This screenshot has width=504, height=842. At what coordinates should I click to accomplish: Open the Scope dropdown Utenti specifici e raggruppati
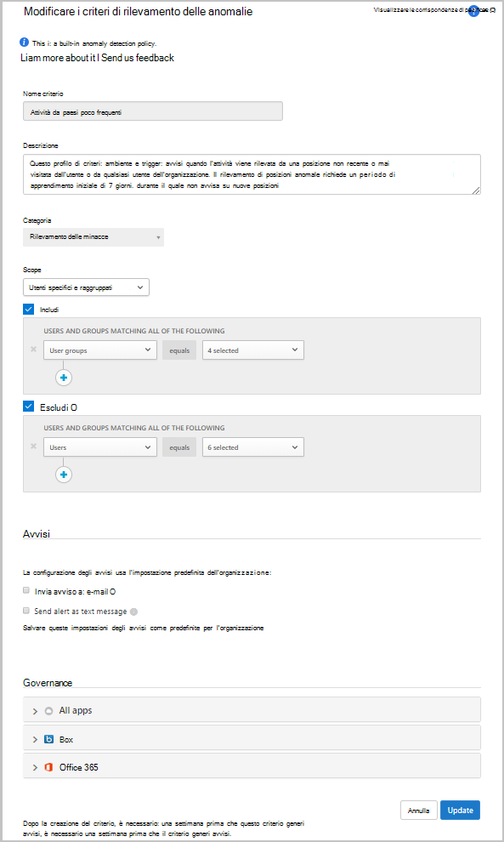(x=86, y=287)
